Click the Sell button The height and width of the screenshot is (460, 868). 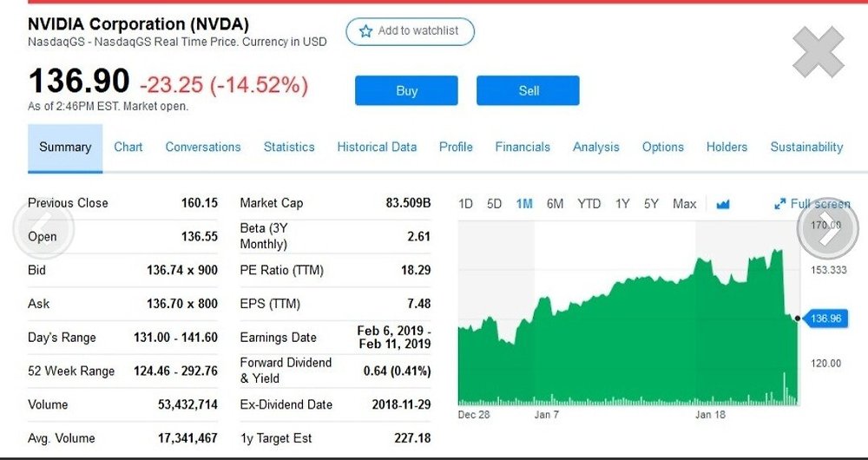pyautogui.click(x=528, y=90)
